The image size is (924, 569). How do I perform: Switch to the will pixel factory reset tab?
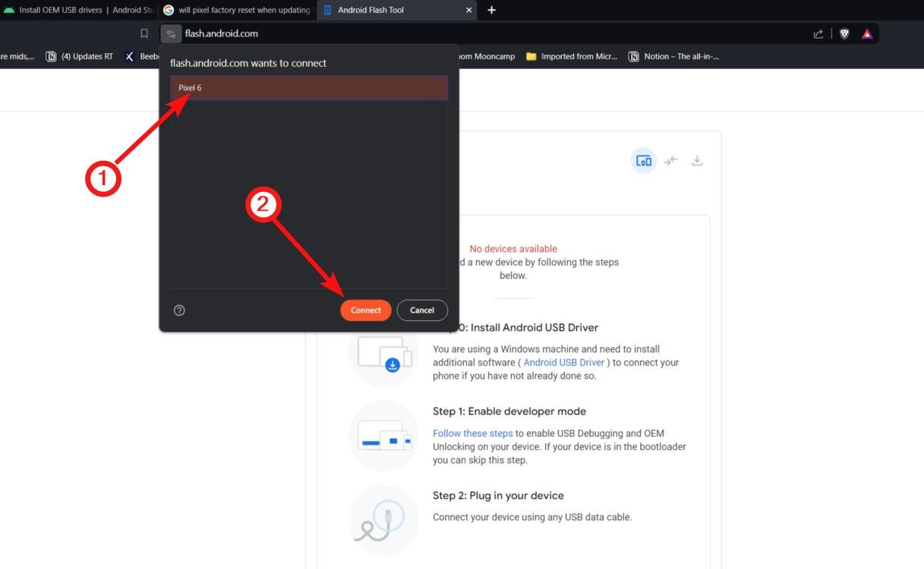coord(237,10)
